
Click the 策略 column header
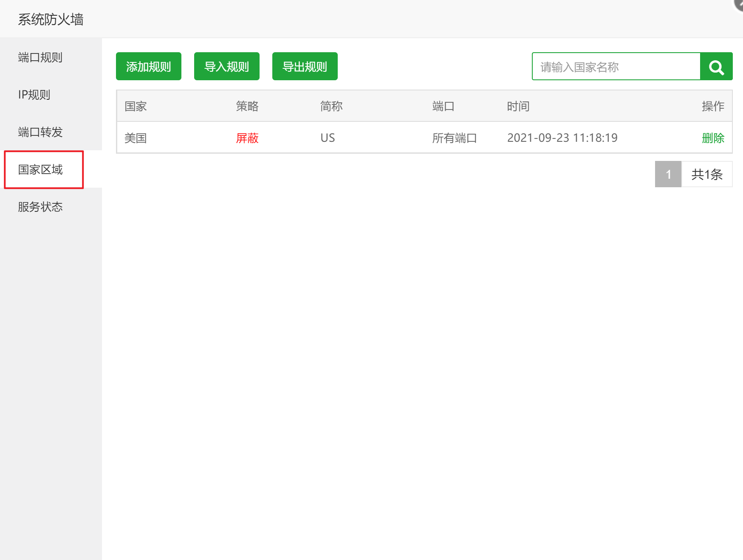[247, 106]
